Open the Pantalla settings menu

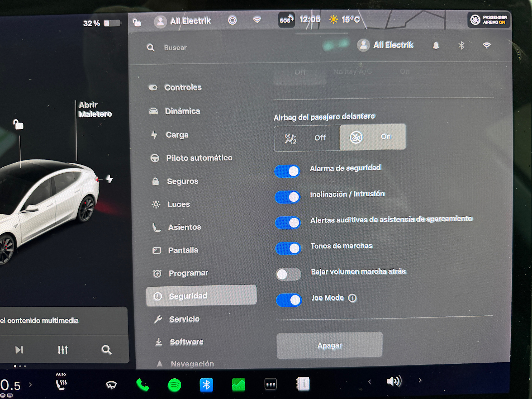coord(183,250)
